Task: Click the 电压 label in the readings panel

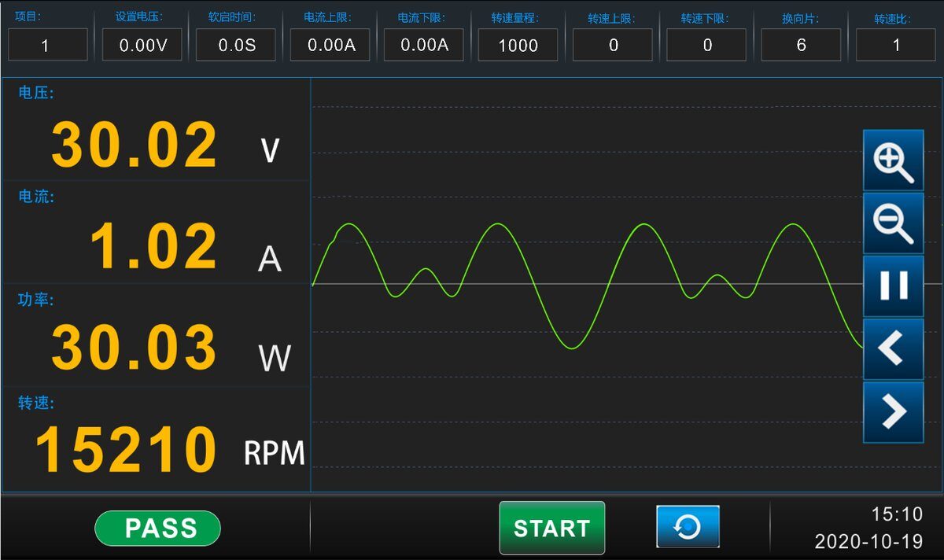Action: tap(36, 93)
